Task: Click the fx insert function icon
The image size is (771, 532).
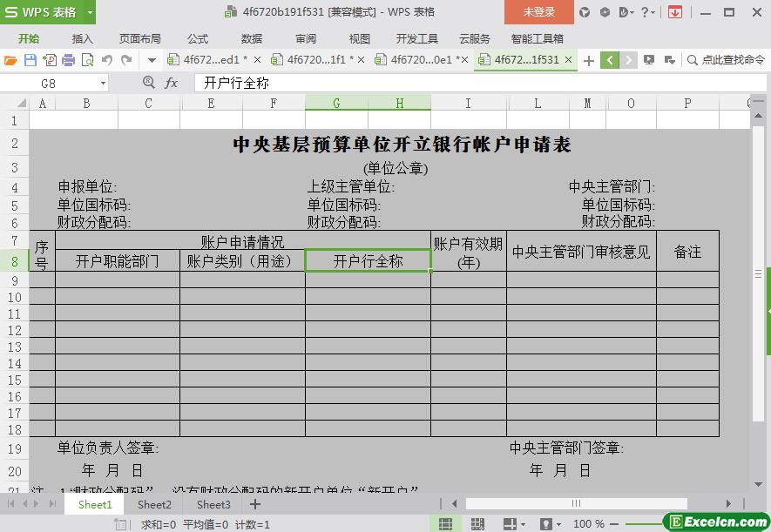Action: point(172,83)
